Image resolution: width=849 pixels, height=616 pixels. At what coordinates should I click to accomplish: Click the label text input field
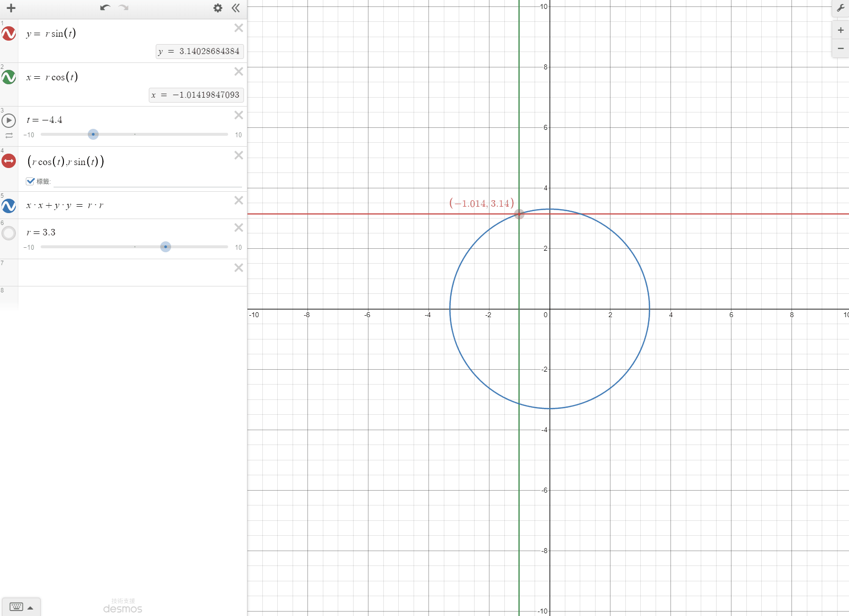(148, 181)
